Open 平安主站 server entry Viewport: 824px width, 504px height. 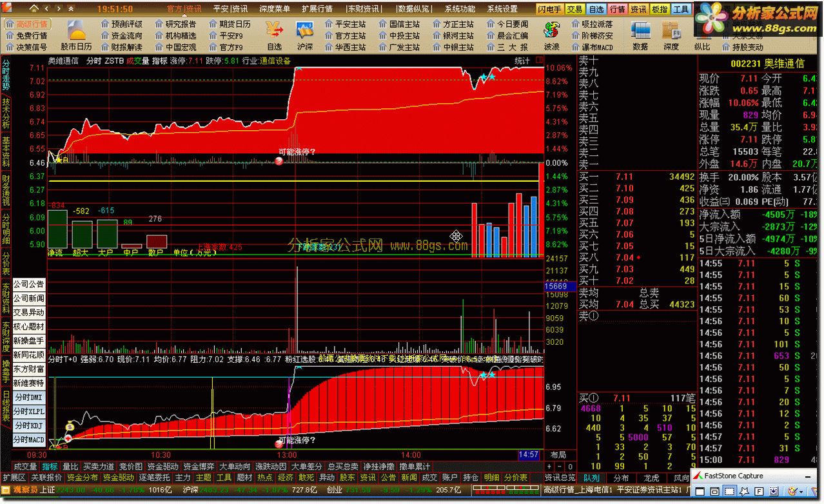346,24
